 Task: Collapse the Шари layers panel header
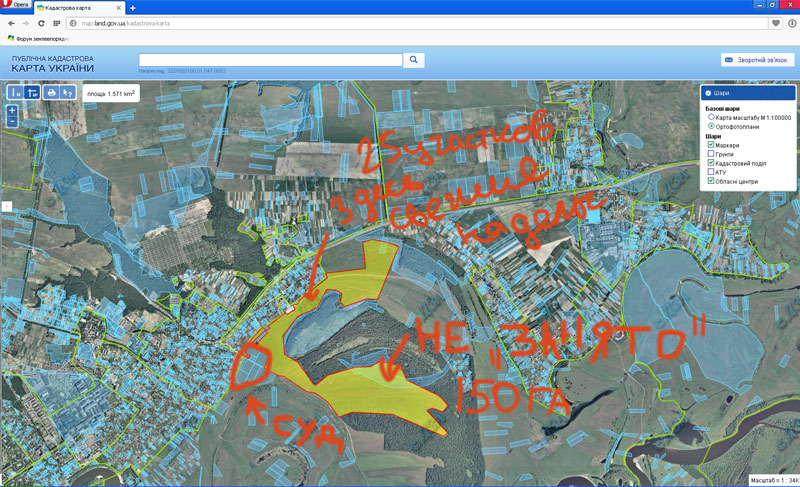746,93
